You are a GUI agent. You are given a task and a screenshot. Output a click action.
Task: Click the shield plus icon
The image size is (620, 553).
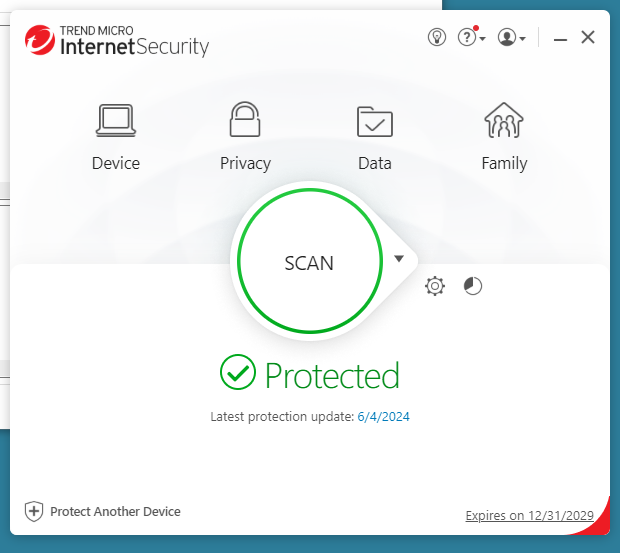[x=34, y=511]
